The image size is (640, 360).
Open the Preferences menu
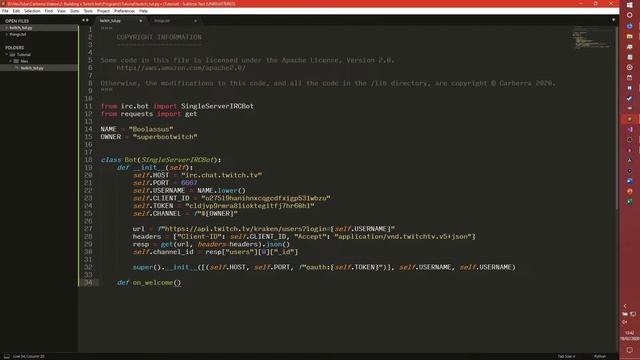point(124,11)
